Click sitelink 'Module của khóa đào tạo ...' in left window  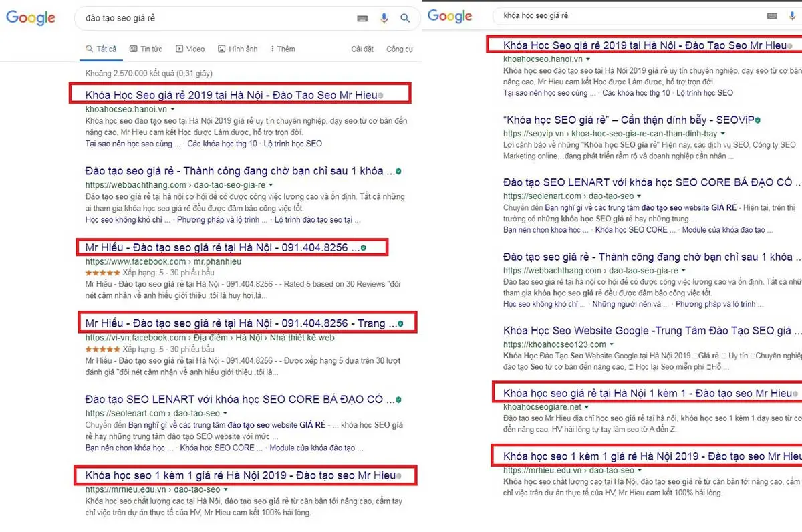point(315,448)
